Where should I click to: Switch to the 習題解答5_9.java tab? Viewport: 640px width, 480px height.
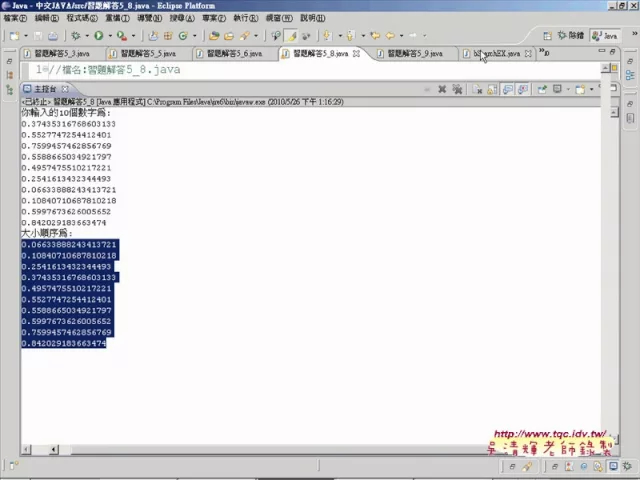pos(415,53)
